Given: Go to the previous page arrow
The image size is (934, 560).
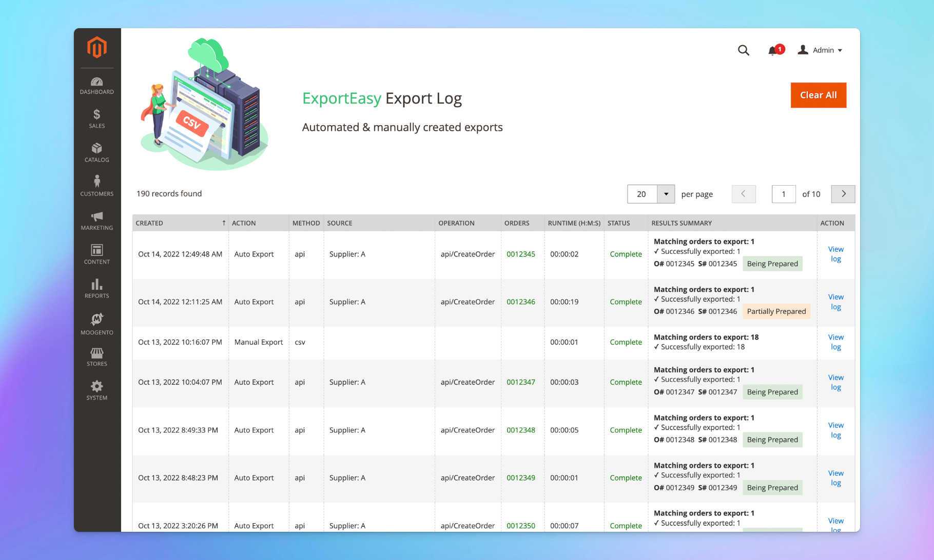Looking at the screenshot, I should (x=744, y=194).
